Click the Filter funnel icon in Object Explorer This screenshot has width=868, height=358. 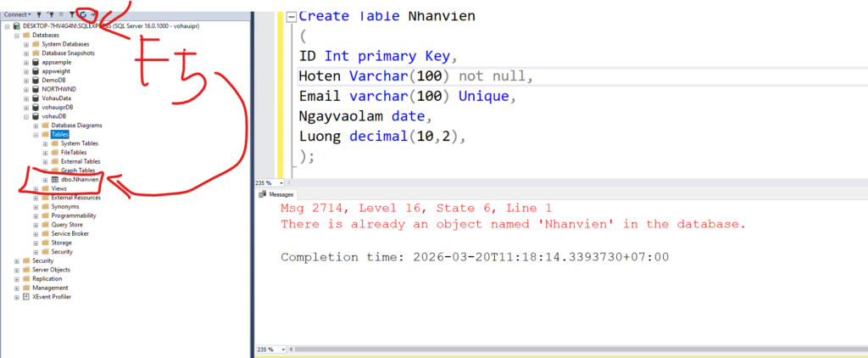point(71,14)
